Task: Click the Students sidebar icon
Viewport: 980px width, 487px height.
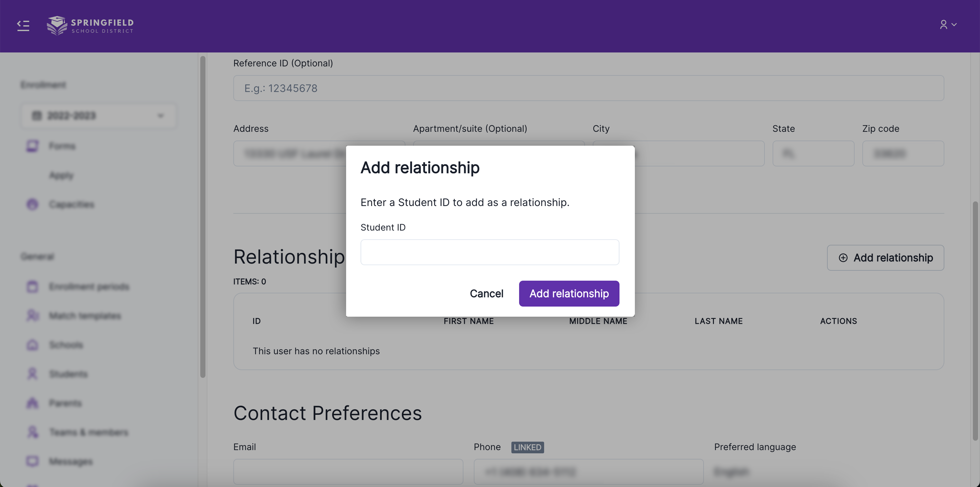Action: [32, 374]
